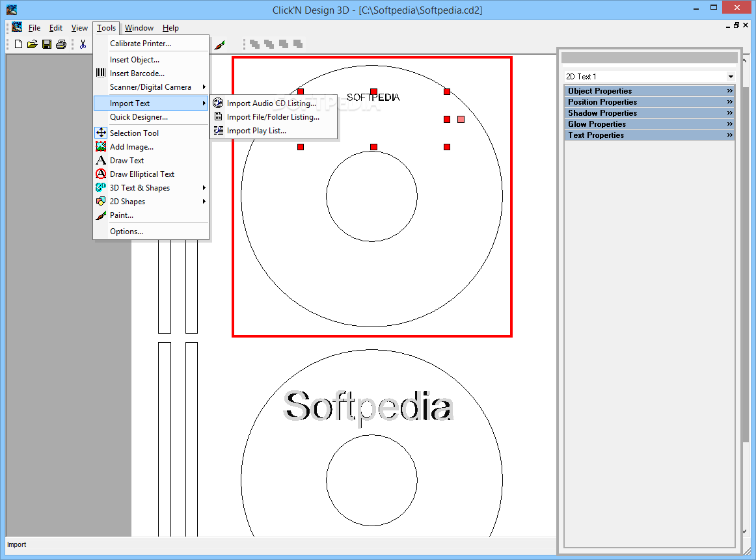The image size is (756, 560).
Task: Open a file with the folder icon
Action: (33, 44)
